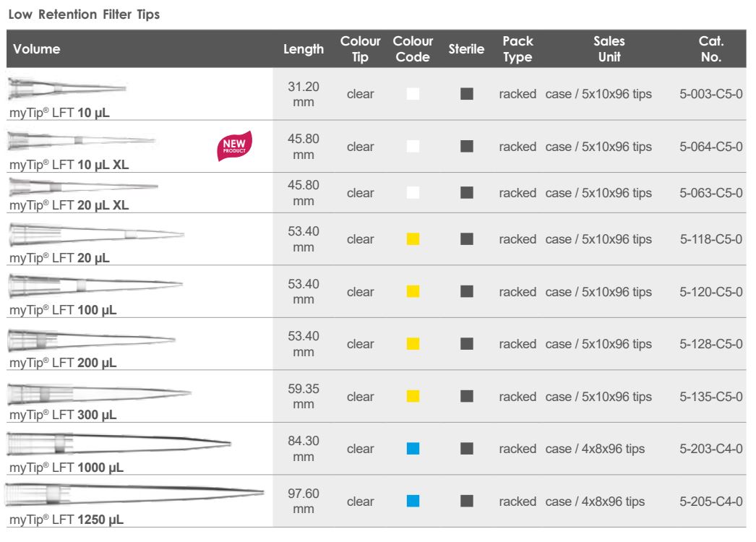The height and width of the screenshot is (542, 756).
Task: Click the NEW PRODUCT badge icon
Action: click(x=235, y=146)
